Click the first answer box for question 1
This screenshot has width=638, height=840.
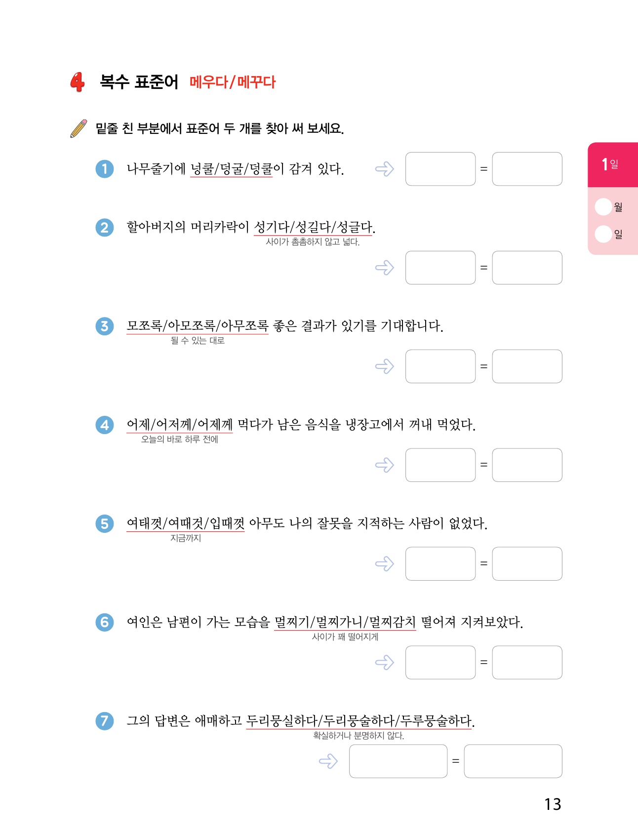tap(440, 169)
